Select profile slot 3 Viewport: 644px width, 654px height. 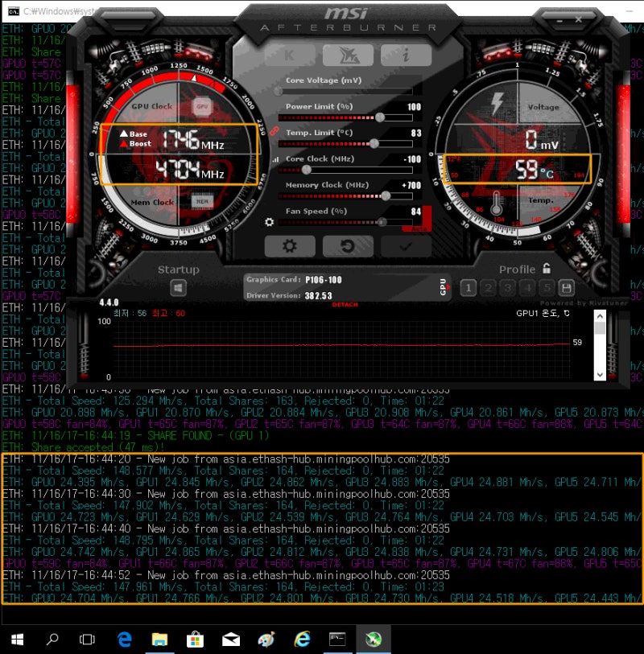point(507,288)
